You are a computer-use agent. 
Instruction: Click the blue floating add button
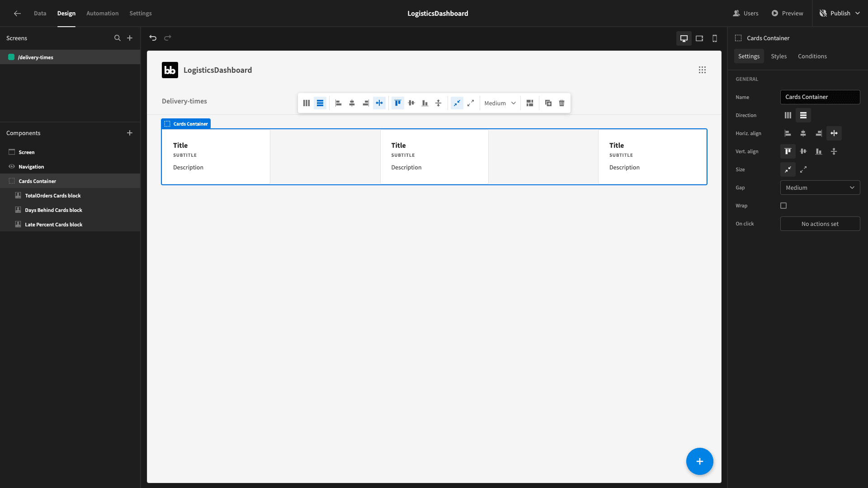tap(699, 461)
